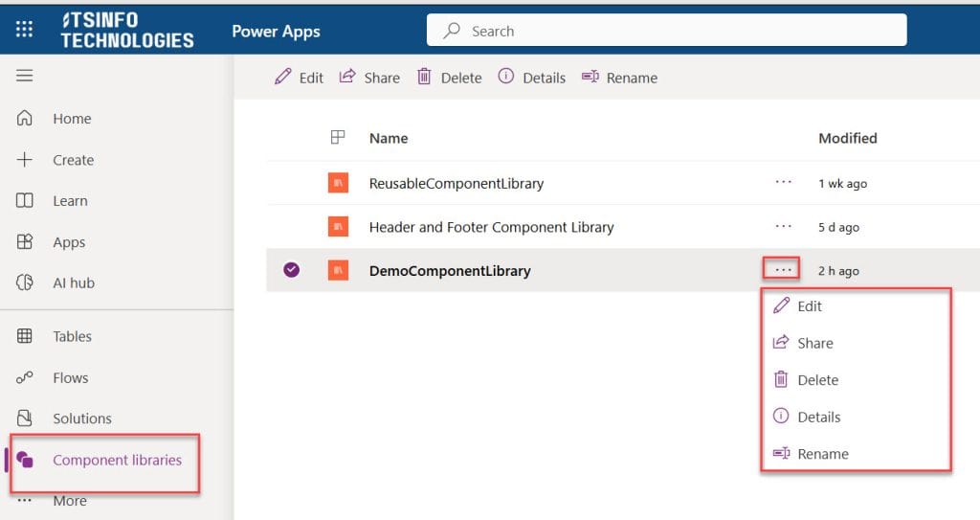Select Component libraries navigation label
Image resolution: width=980 pixels, height=520 pixels.
pyautogui.click(x=117, y=460)
